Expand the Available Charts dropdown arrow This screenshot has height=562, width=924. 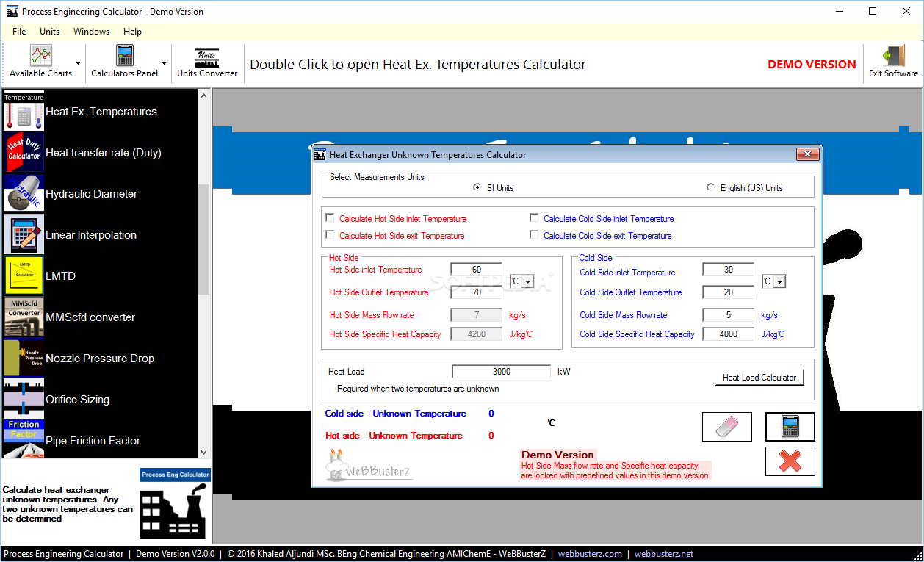(x=78, y=64)
